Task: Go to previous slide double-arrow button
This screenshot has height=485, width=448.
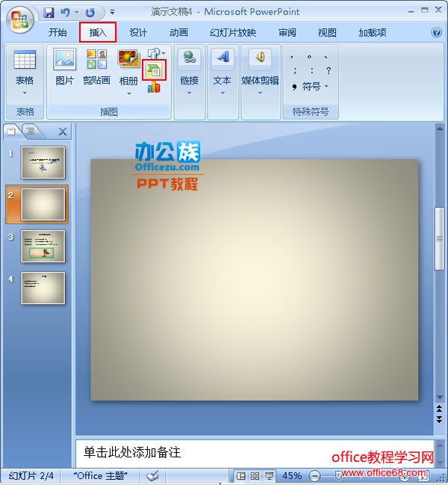Action: pos(439,409)
